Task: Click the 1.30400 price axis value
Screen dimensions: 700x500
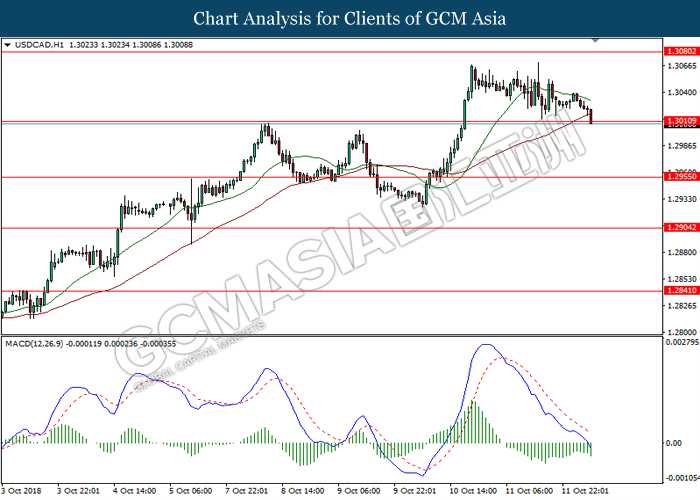Action: pyautogui.click(x=682, y=92)
